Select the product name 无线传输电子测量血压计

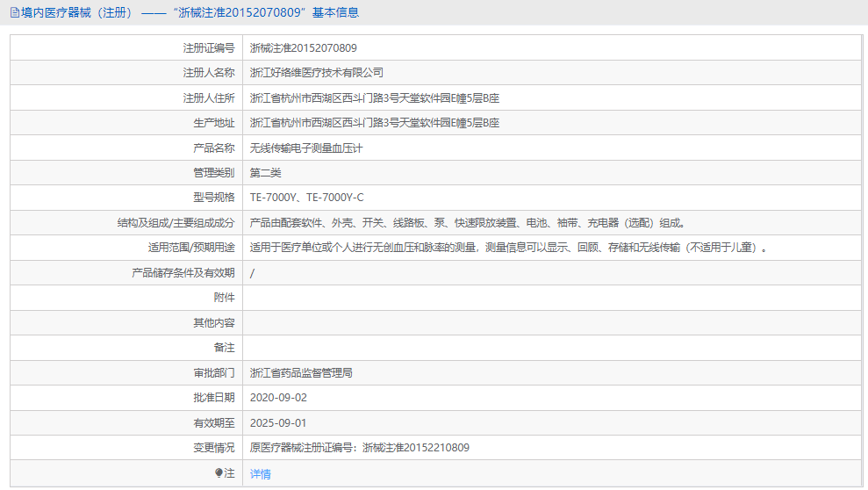(x=306, y=148)
